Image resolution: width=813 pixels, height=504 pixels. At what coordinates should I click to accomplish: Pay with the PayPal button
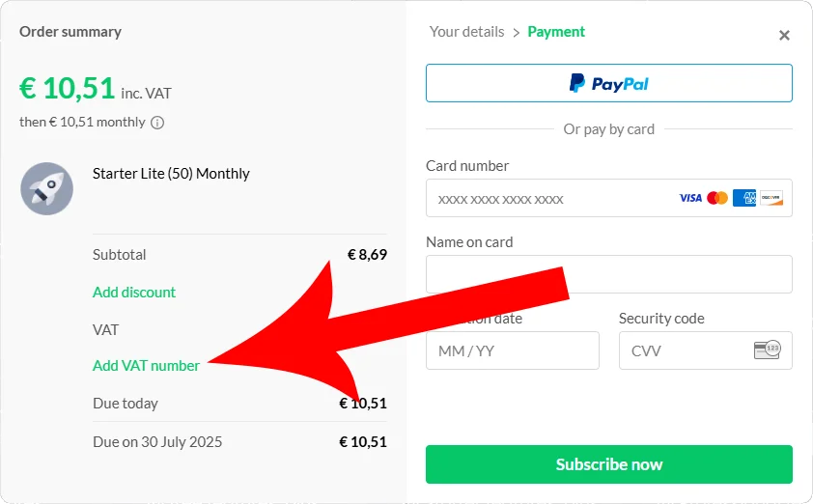pyautogui.click(x=608, y=83)
